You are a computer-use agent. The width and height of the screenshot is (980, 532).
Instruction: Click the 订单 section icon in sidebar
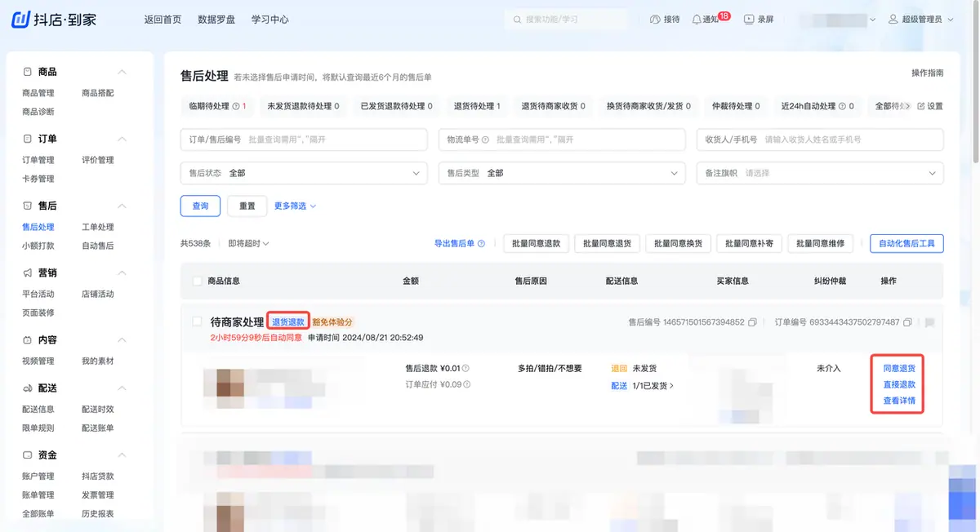coord(28,139)
